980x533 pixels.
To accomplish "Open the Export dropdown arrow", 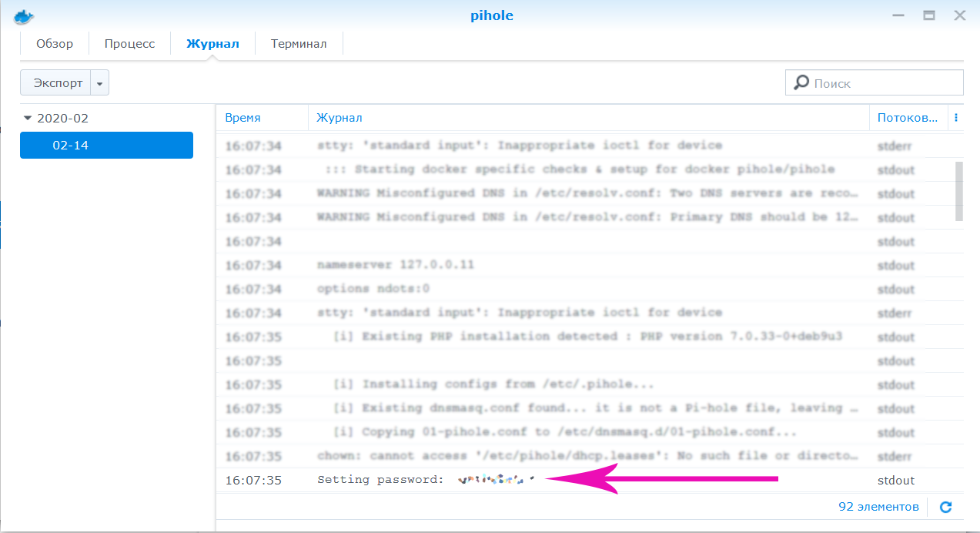I will pyautogui.click(x=99, y=83).
